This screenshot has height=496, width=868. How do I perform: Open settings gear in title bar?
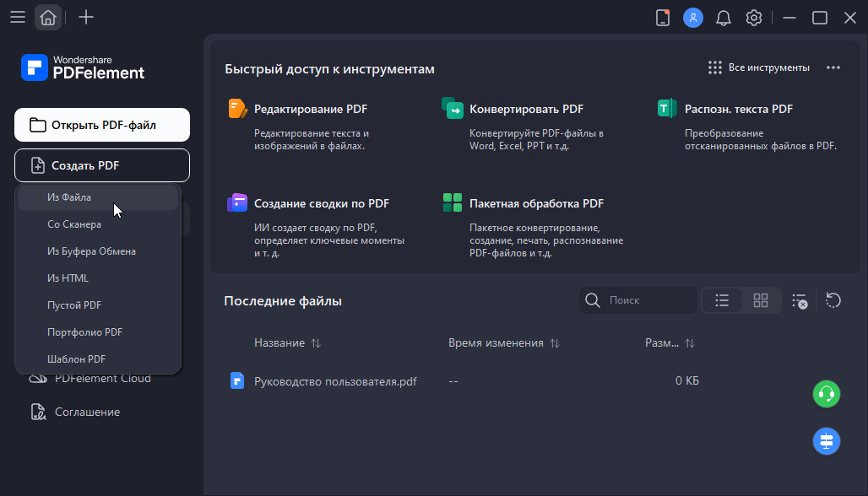click(x=754, y=18)
